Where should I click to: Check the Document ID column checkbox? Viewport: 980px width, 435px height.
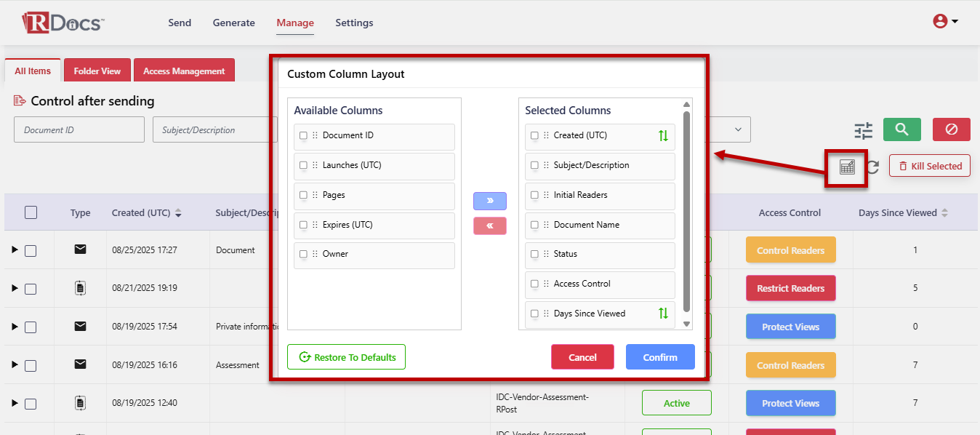click(x=303, y=137)
